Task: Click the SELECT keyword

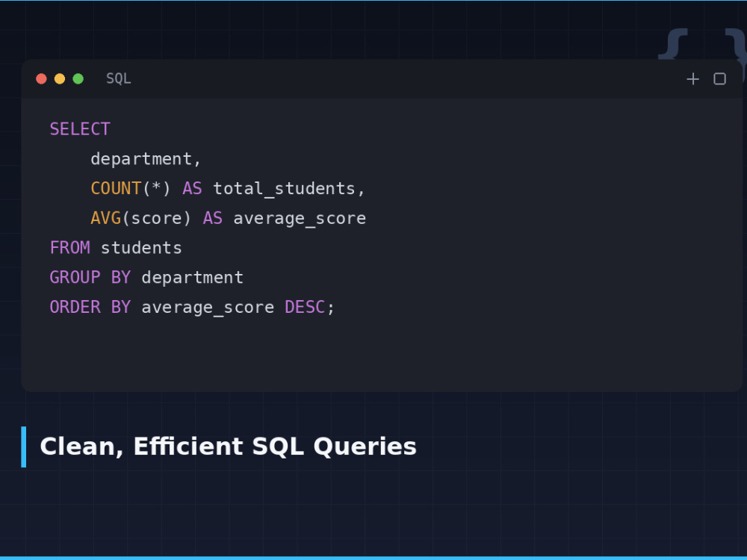Action: [80, 129]
